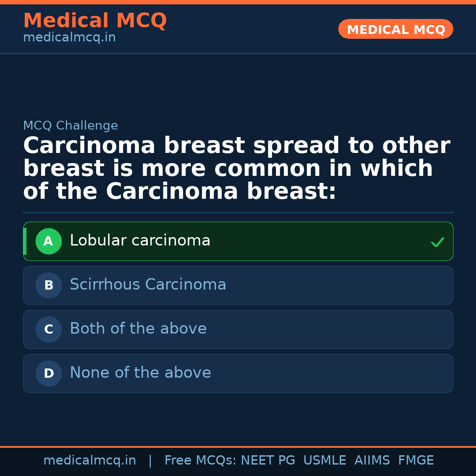
Task: Click the D circle icon
Action: click(x=48, y=373)
